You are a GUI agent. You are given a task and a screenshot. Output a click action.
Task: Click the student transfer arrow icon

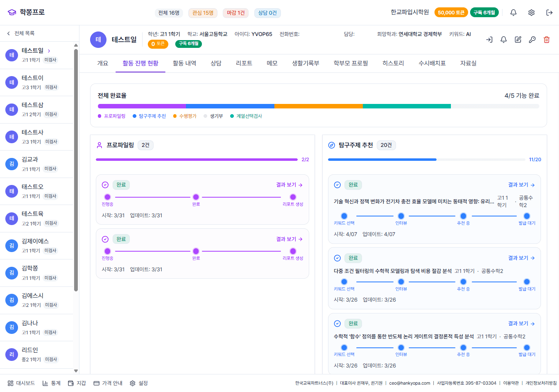[489, 40]
